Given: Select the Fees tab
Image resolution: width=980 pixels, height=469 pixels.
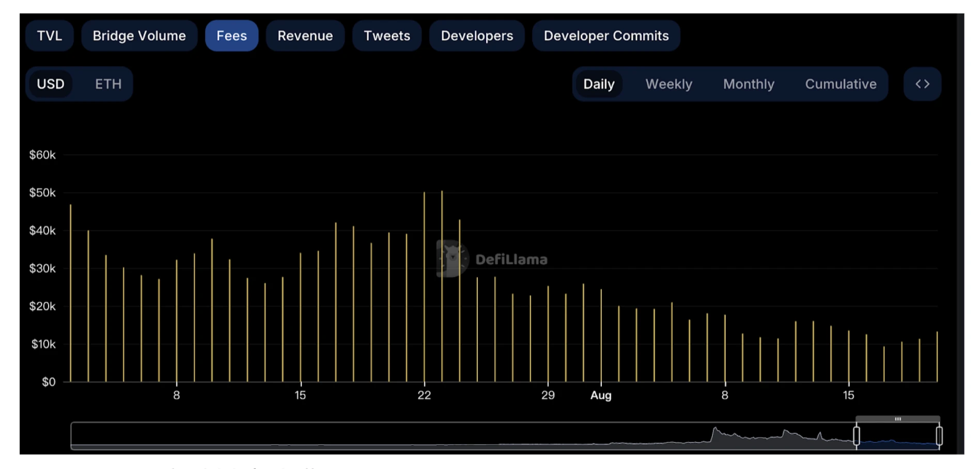Looking at the screenshot, I should pyautogui.click(x=231, y=36).
